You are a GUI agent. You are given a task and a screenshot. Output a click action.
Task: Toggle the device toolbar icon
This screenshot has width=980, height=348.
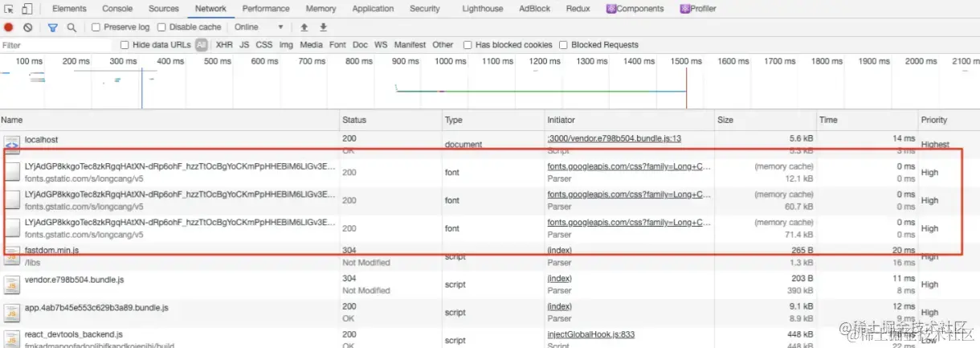[x=27, y=9]
